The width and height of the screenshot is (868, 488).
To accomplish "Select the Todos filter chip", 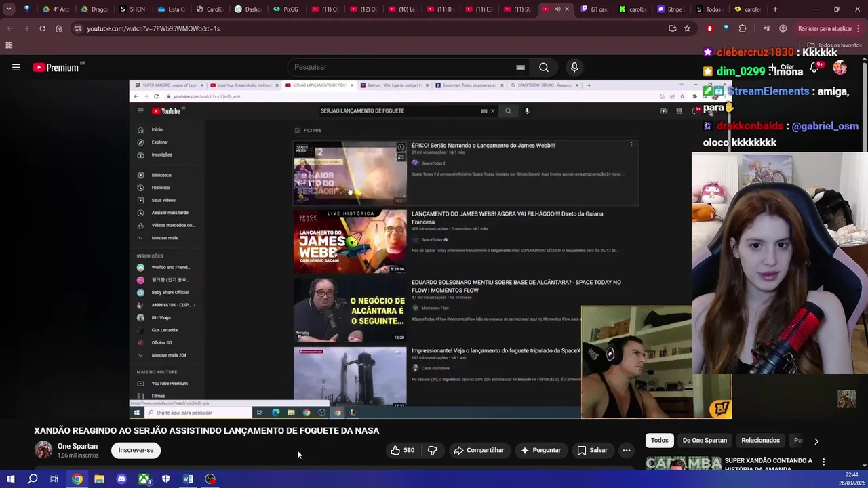I will click(x=659, y=441).
